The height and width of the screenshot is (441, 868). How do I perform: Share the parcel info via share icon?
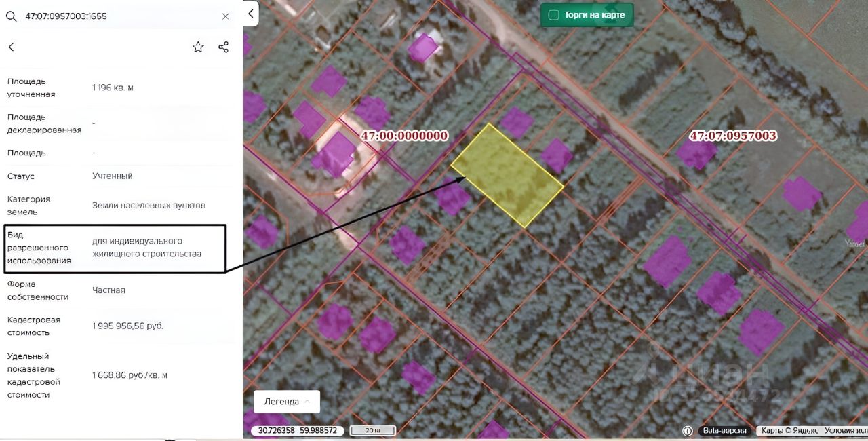pyautogui.click(x=223, y=47)
